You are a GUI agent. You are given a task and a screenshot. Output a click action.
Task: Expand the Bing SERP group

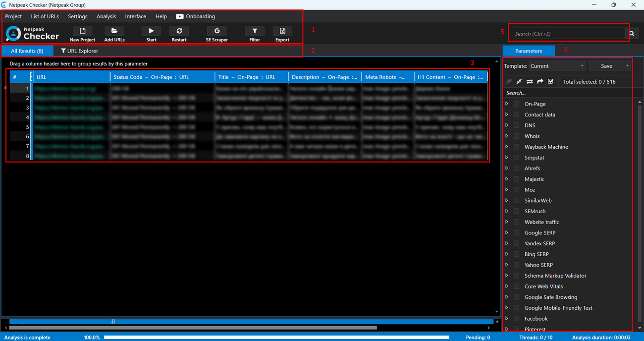507,254
